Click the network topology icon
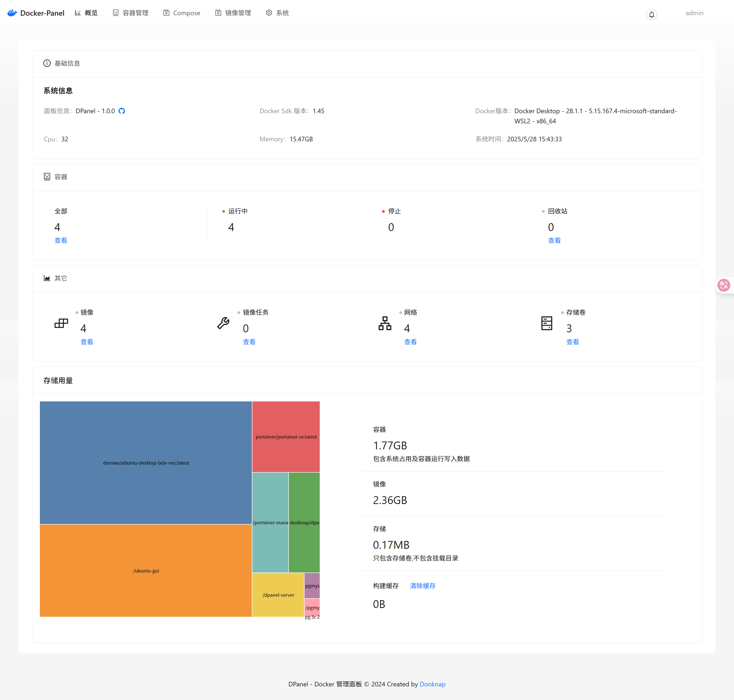The height and width of the screenshot is (700, 734). coord(385,323)
